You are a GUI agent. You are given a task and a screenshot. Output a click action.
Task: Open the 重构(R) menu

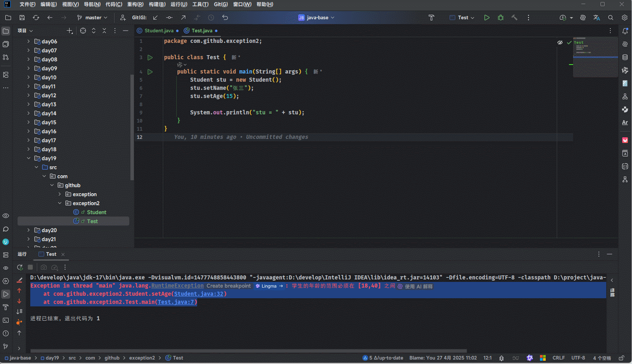135,4
